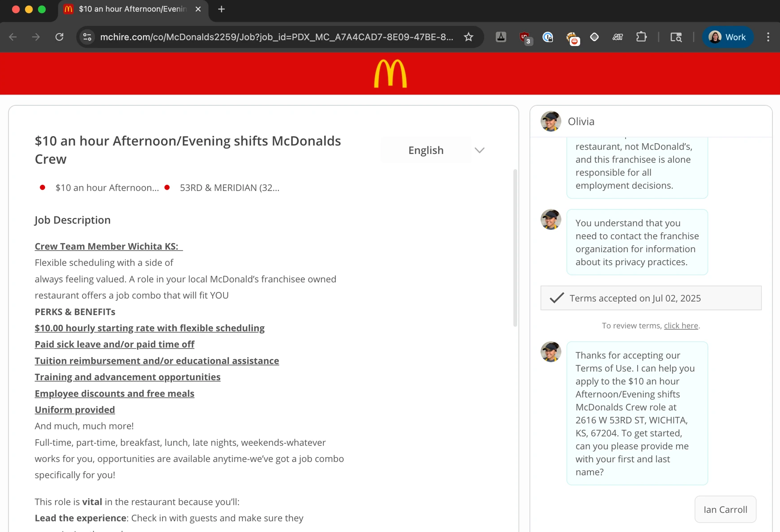The width and height of the screenshot is (780, 532).
Task: Click the Terms accepted on Jul 02, 2025 box
Action: (651, 298)
